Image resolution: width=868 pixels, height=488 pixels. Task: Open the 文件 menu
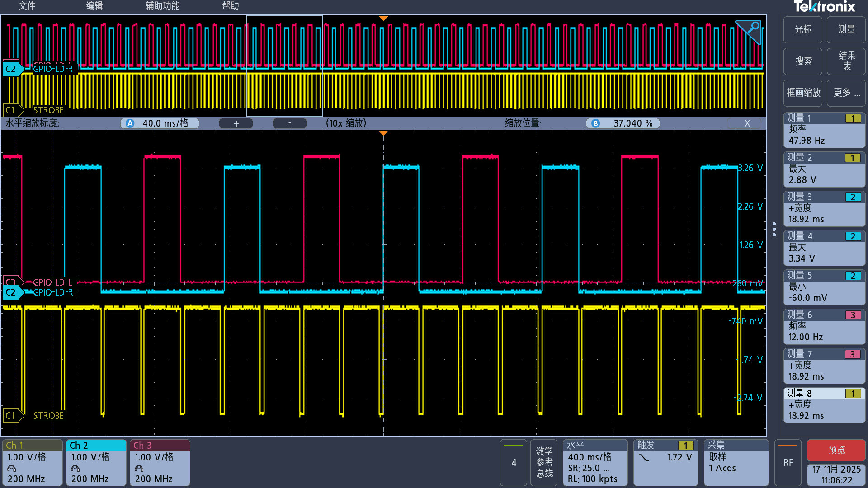click(27, 6)
